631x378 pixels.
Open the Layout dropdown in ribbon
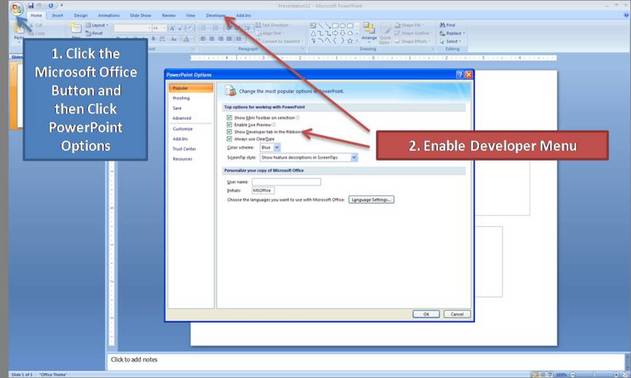coord(97,25)
